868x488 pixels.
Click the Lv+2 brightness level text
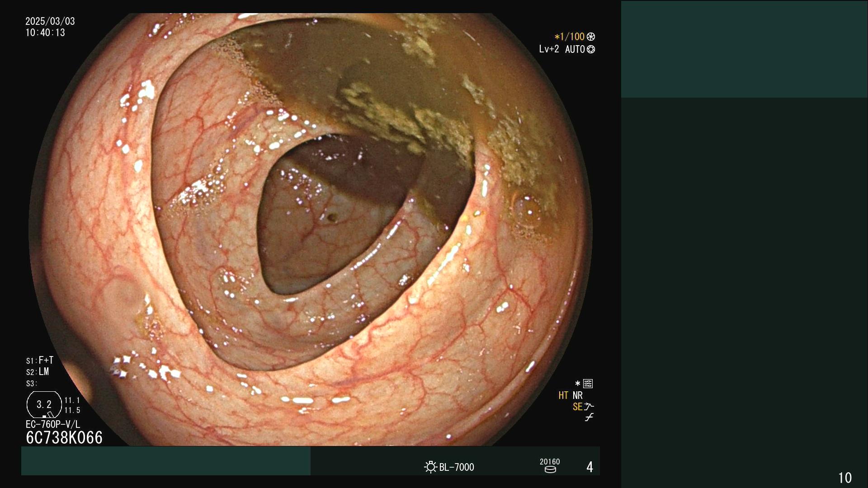point(549,49)
